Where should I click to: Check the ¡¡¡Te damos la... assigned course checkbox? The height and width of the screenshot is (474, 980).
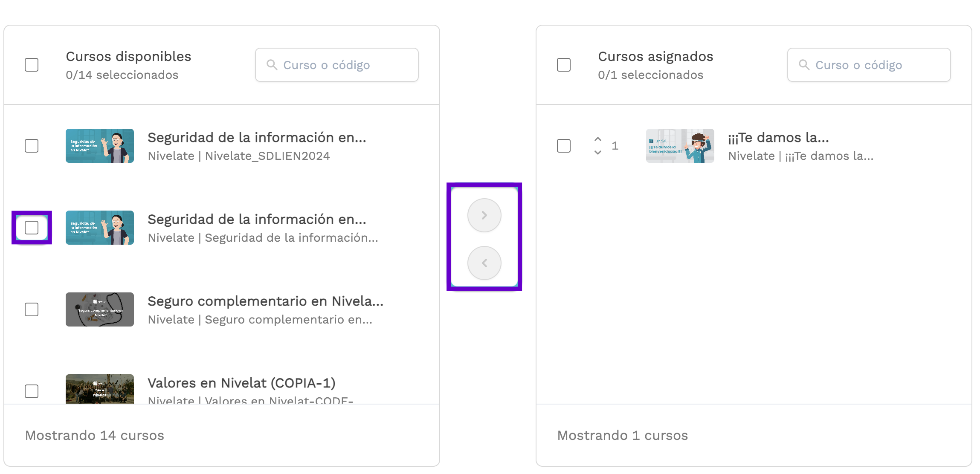(x=564, y=146)
